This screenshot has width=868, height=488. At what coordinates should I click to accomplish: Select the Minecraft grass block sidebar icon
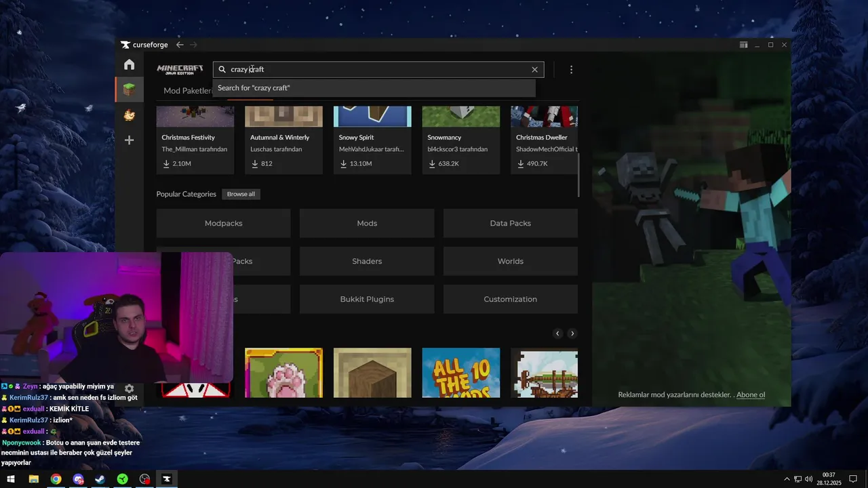[129, 89]
